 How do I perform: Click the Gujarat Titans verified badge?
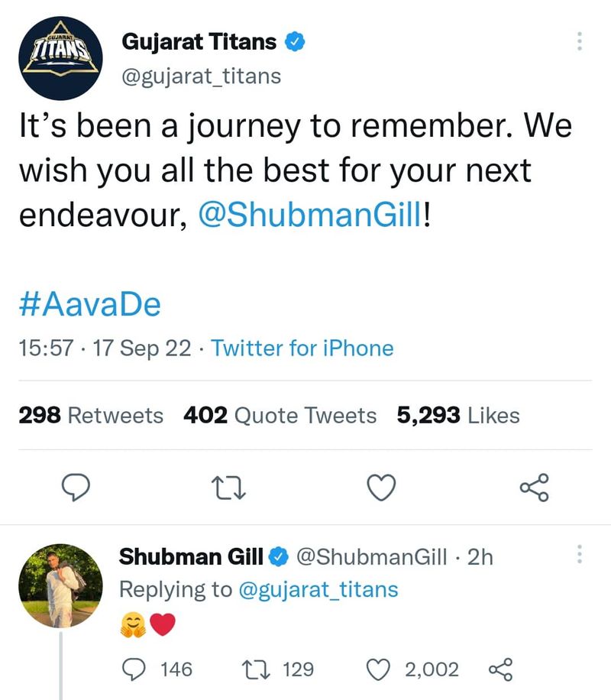(x=295, y=42)
